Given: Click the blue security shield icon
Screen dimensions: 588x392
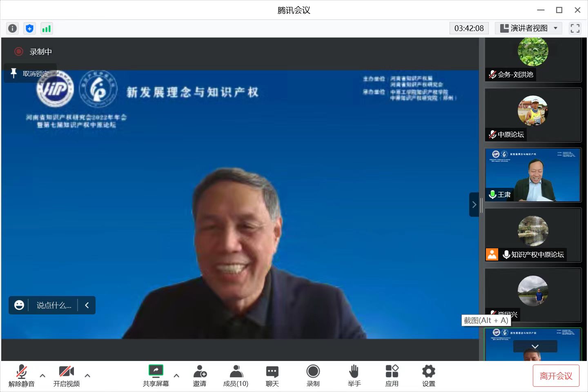Looking at the screenshot, I should coord(29,28).
